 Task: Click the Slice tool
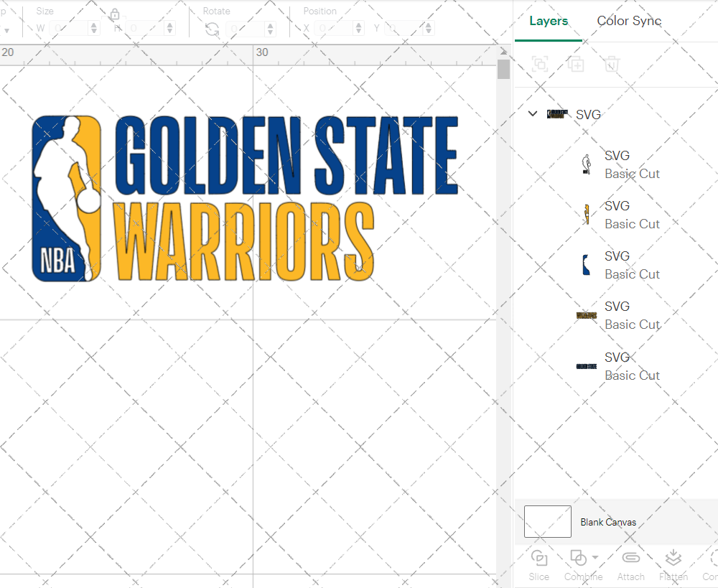tap(539, 564)
